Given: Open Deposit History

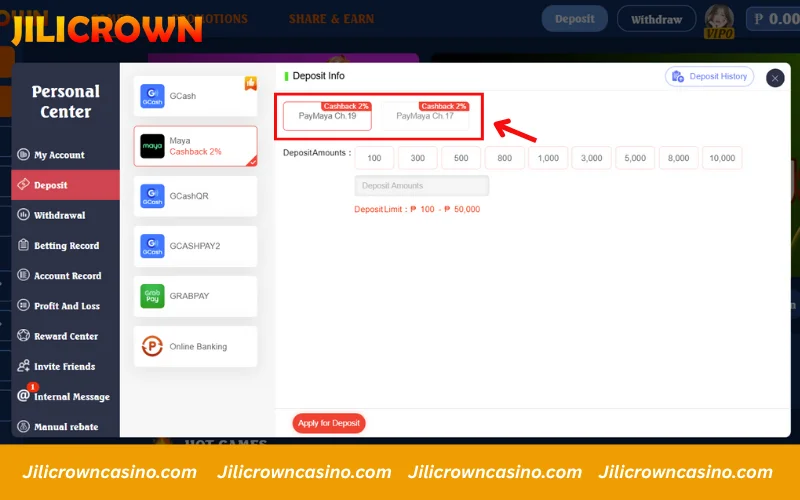Looking at the screenshot, I should 709,77.
